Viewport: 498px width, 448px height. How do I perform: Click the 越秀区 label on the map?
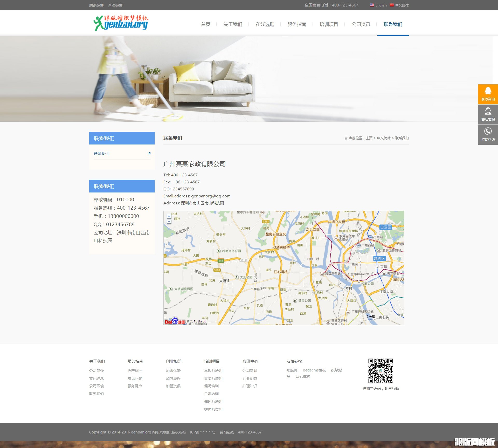[379, 258]
